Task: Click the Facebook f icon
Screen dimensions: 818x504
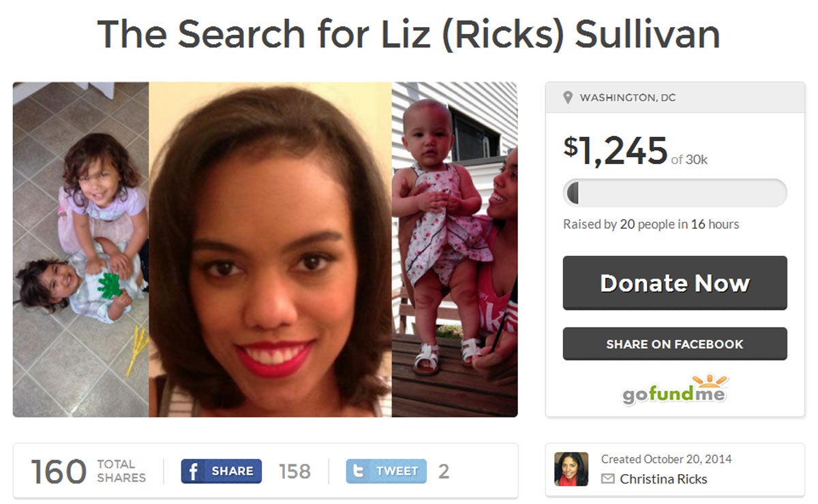Action: (x=193, y=471)
